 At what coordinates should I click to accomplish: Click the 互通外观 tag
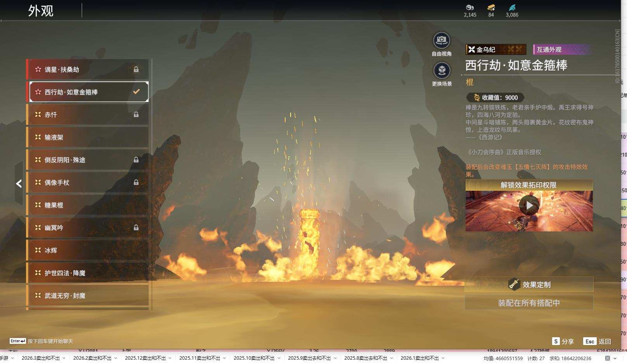coord(562,50)
